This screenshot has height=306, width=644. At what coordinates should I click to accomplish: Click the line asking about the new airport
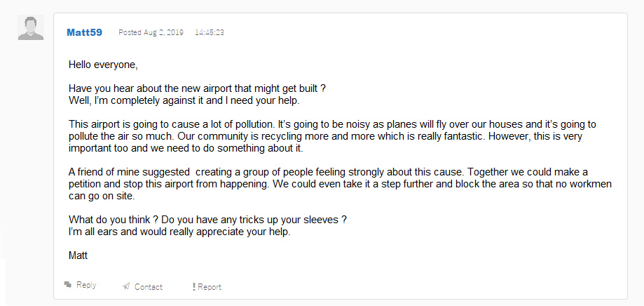[x=197, y=88]
